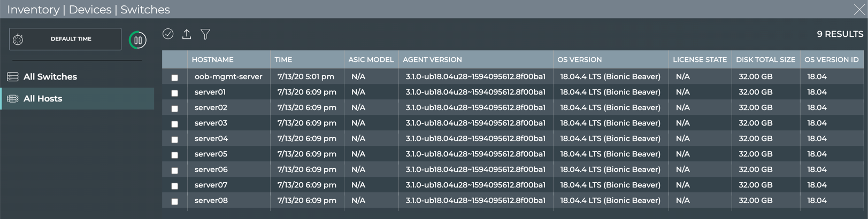Check the box for server05
Screen dimensions: 868x219
[x=174, y=155]
